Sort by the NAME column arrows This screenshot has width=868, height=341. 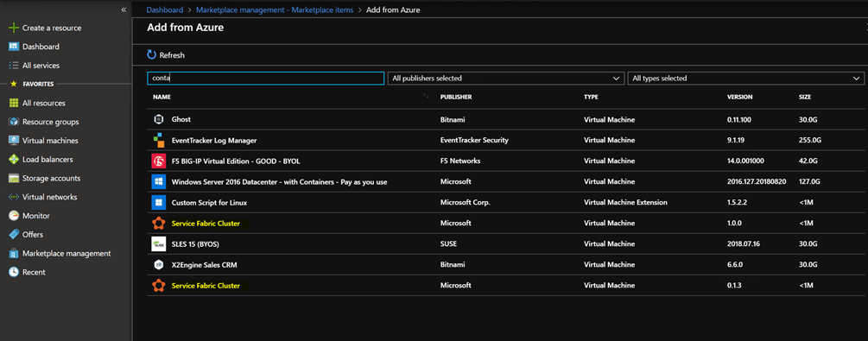(x=426, y=97)
